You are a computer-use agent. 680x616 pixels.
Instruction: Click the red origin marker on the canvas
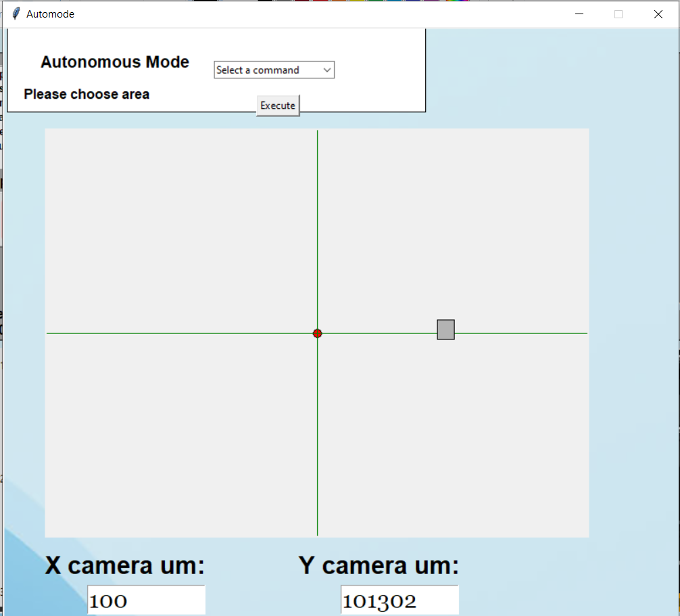click(317, 333)
